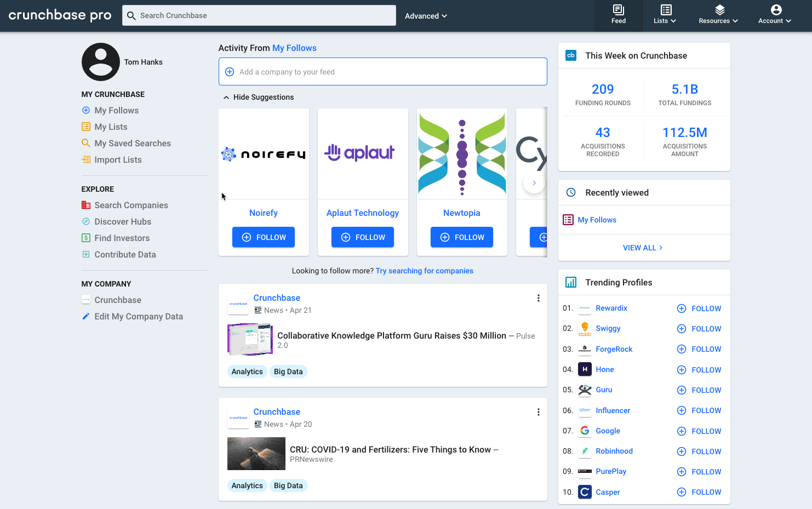
Task: Click the Search Crunchbase input field
Action: click(x=259, y=15)
